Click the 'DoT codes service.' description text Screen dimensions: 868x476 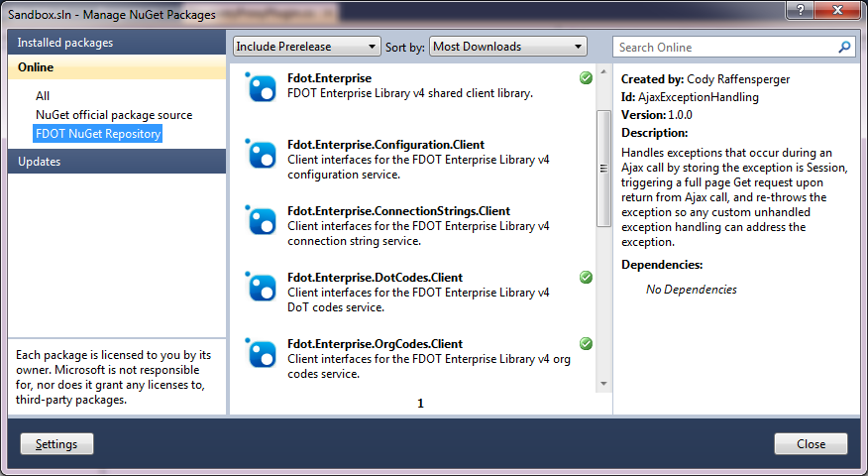[x=336, y=307]
